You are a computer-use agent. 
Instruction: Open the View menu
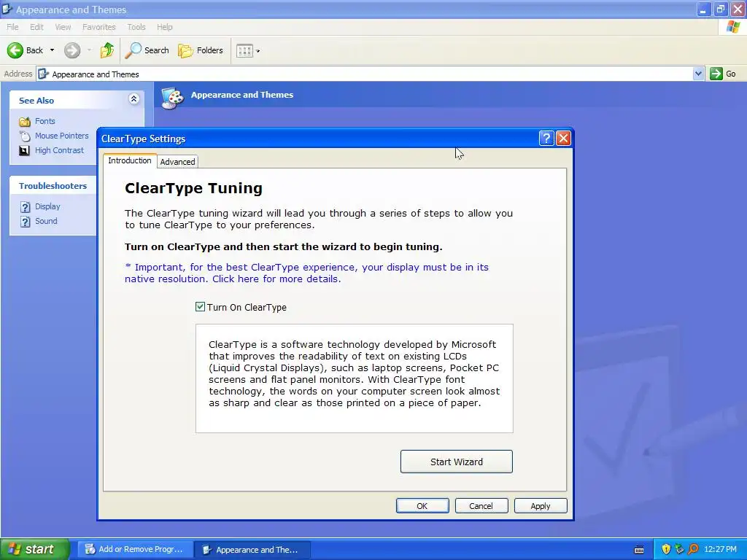(63, 27)
